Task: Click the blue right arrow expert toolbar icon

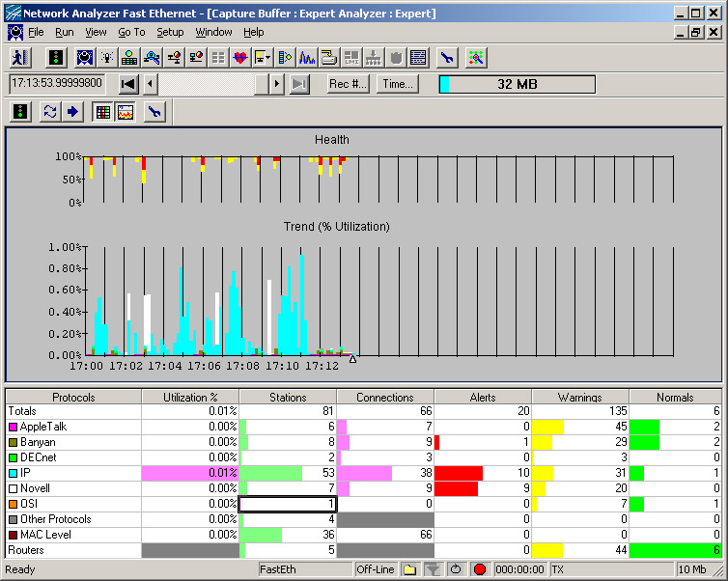Action: [x=72, y=112]
